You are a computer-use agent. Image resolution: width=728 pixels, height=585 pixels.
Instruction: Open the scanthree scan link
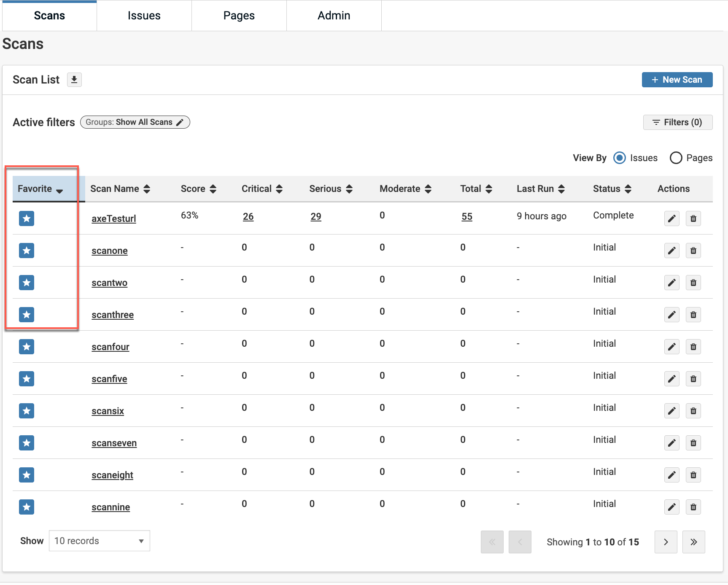113,315
